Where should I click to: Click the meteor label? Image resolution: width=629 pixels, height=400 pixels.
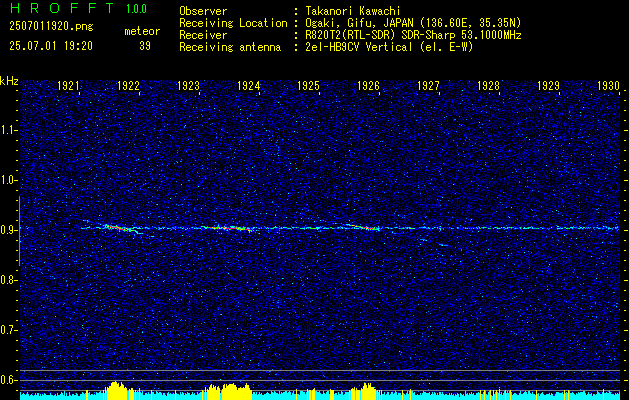click(142, 31)
